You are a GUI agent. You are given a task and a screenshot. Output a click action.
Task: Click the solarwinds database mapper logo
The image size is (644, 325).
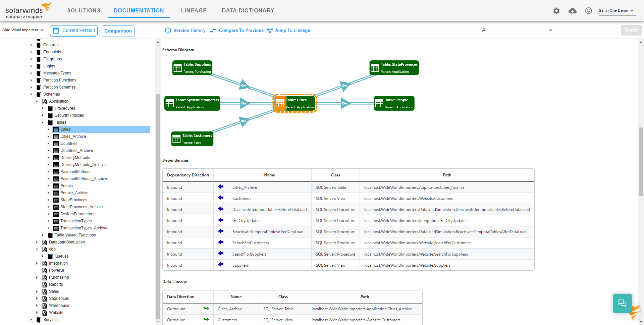coord(28,11)
